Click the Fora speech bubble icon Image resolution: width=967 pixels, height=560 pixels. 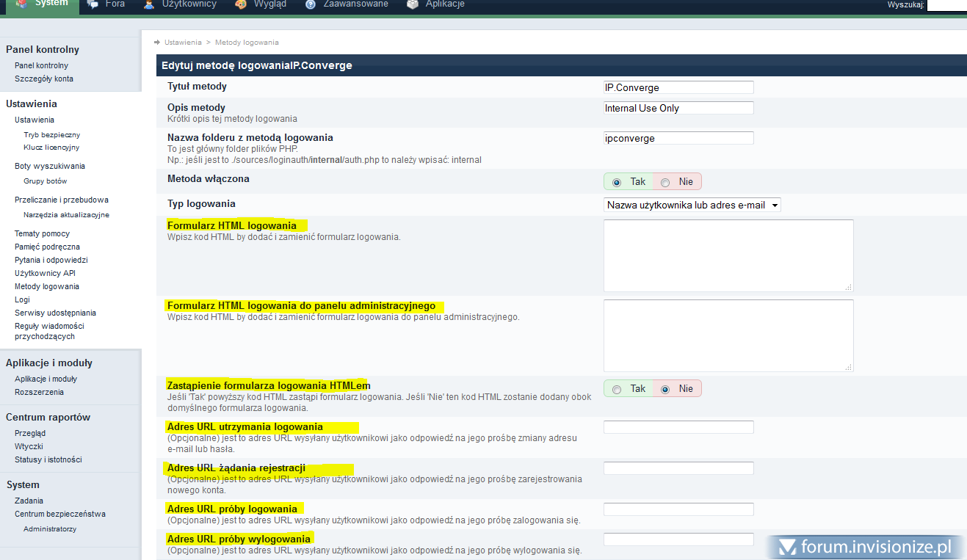click(93, 4)
